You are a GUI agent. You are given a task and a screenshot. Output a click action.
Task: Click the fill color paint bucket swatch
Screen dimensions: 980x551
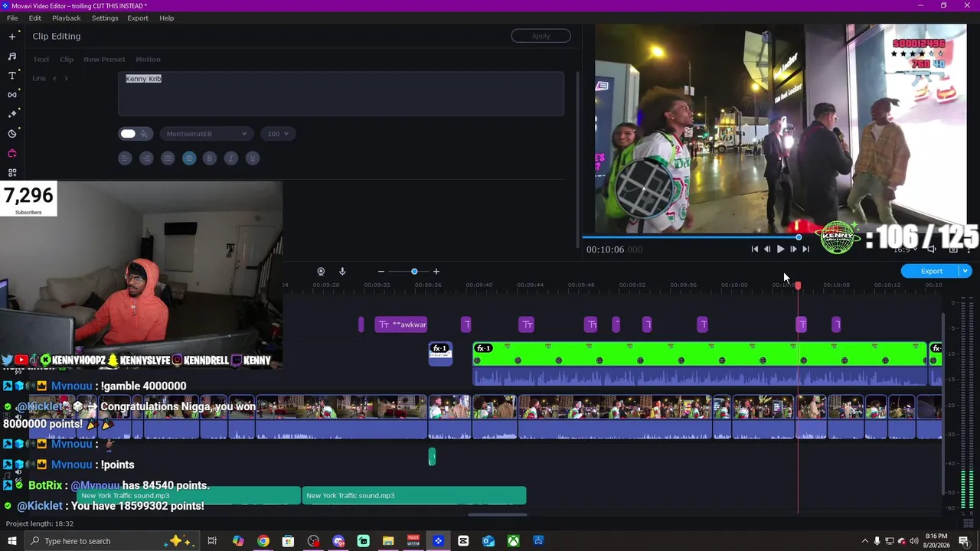tap(144, 134)
